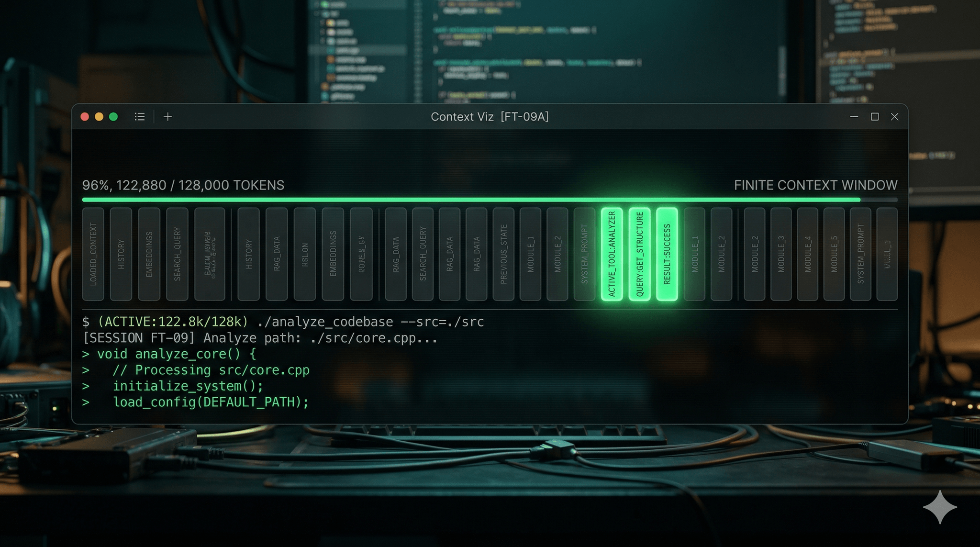Viewport: 980px width, 547px height.
Task: Click the maximize window button
Action: click(875, 117)
